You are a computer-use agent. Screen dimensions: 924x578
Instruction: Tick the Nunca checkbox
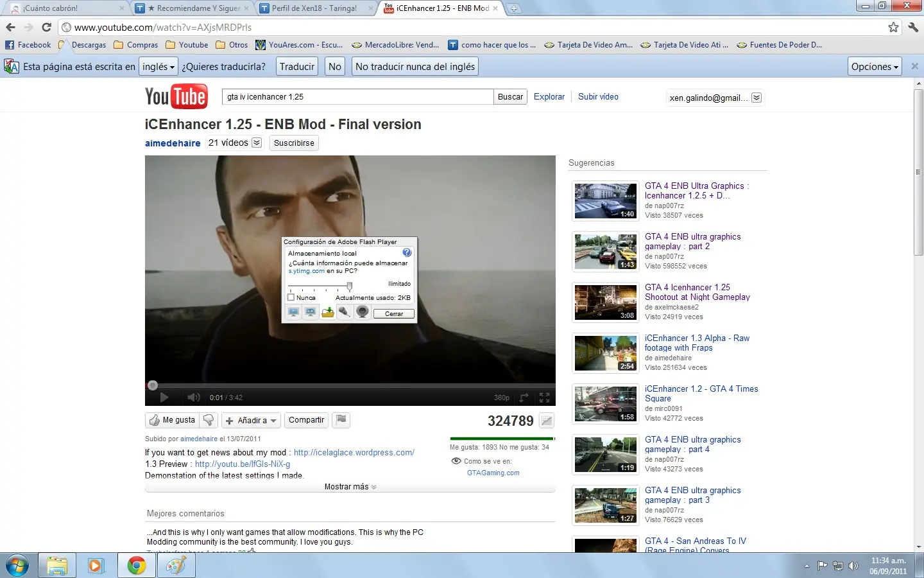[x=291, y=297]
